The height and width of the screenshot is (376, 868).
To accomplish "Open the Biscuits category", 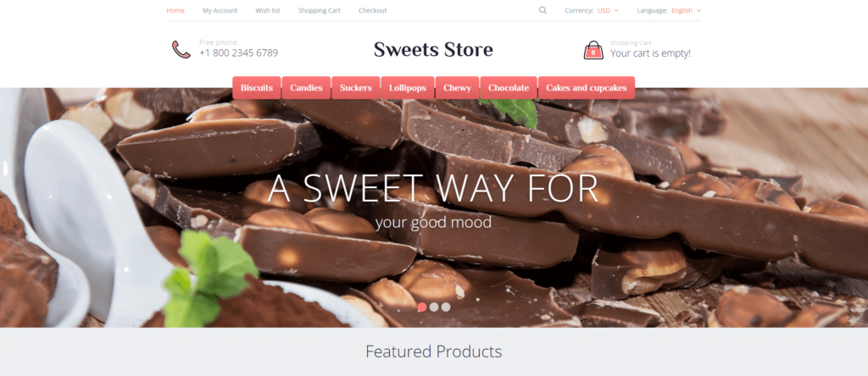I will 256,88.
